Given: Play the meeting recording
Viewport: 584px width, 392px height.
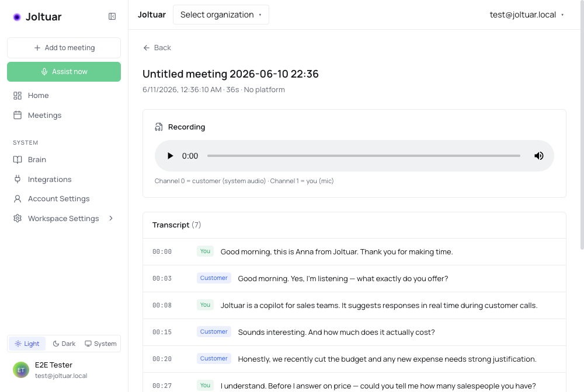Looking at the screenshot, I should pyautogui.click(x=170, y=156).
